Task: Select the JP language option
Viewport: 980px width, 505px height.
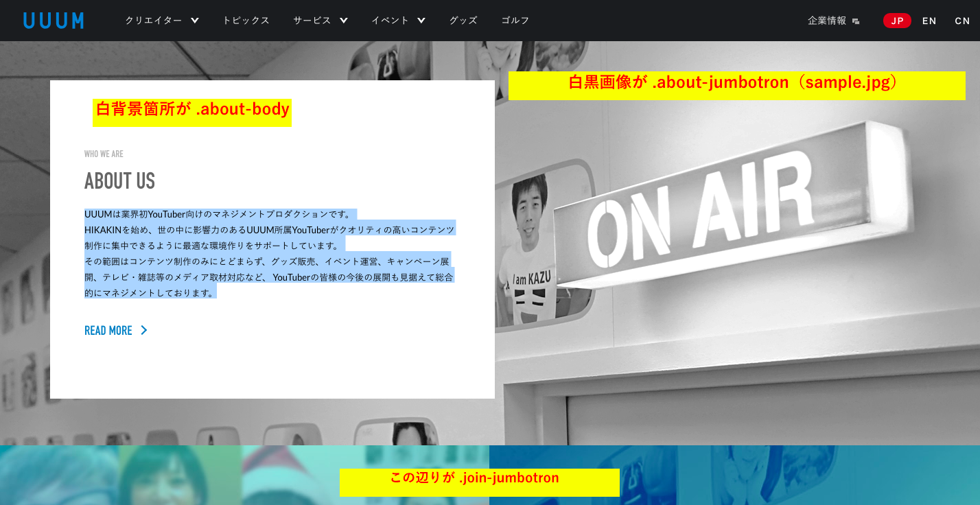Action: [x=897, y=21]
